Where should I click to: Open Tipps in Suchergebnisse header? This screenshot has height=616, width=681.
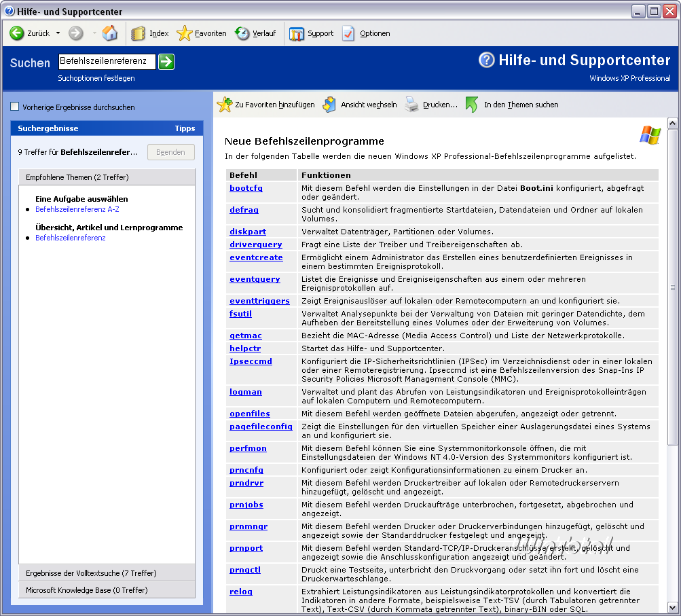[185, 128]
